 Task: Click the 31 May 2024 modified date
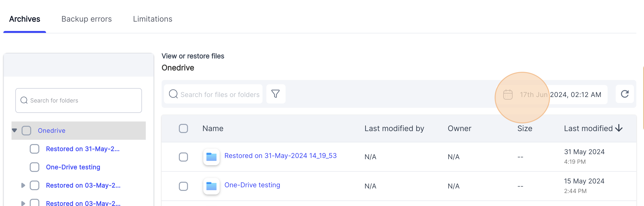point(584,152)
